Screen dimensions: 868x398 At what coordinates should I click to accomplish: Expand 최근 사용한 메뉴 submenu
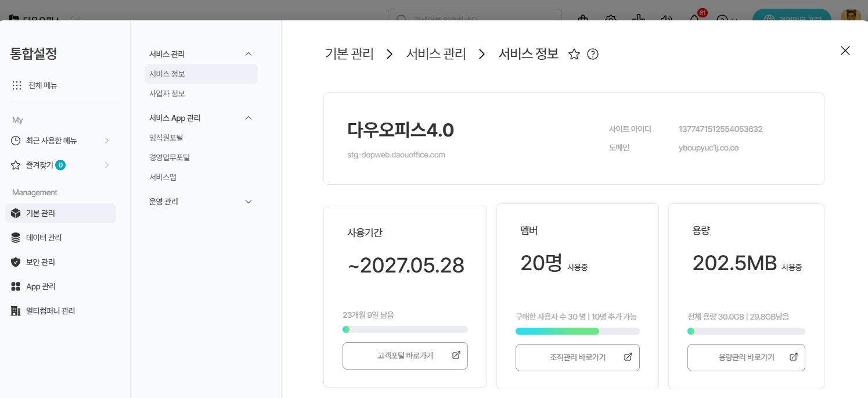(x=106, y=141)
